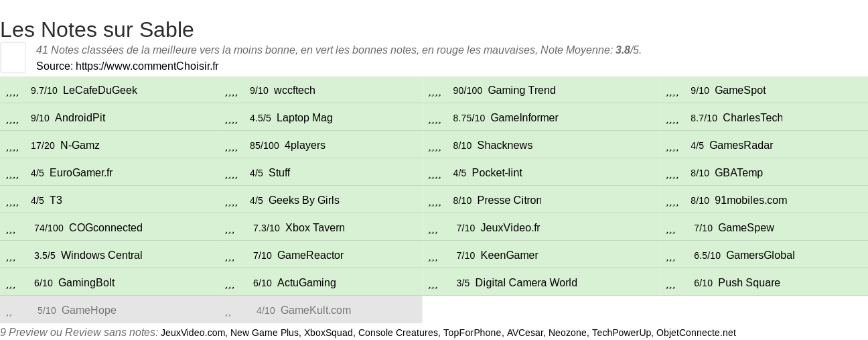Select the GameInformer review entry
Viewport: 868px width, 340px height.
[x=524, y=118]
